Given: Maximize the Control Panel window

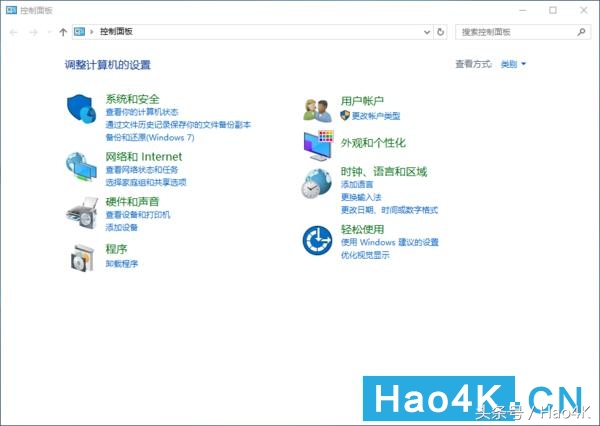Looking at the screenshot, I should coord(553,10).
